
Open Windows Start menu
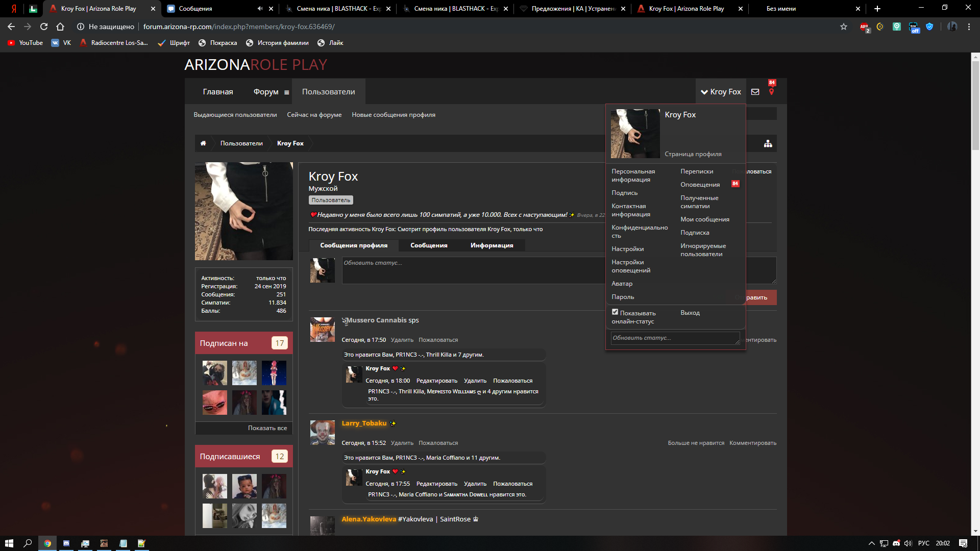point(9,543)
